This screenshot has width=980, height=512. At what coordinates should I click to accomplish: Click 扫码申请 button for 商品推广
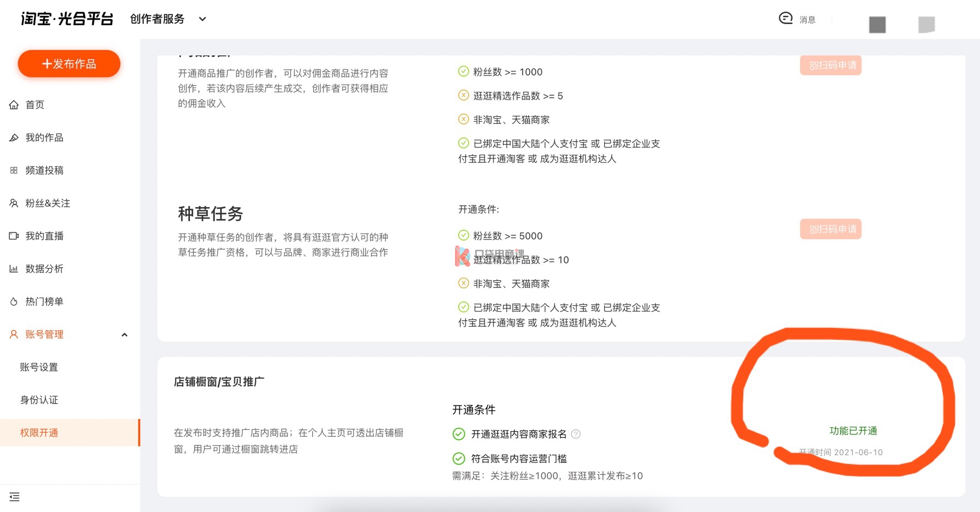831,65
